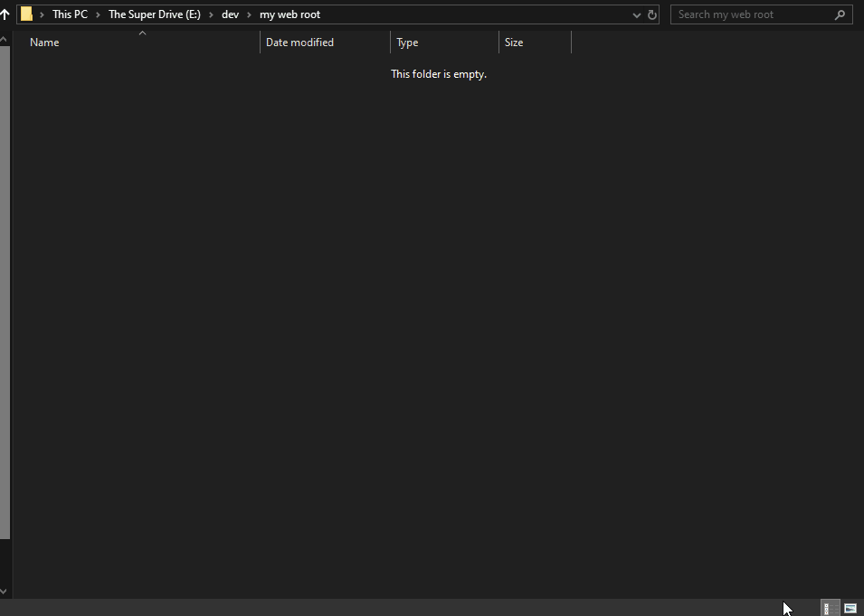Expand chevron after The Super Drive breadcrumb

pos(211,14)
